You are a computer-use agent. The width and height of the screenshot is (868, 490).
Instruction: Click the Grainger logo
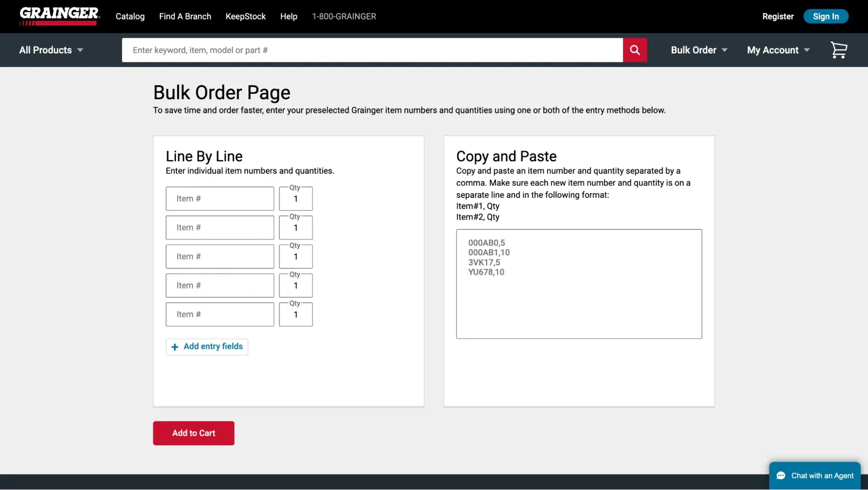click(x=59, y=16)
